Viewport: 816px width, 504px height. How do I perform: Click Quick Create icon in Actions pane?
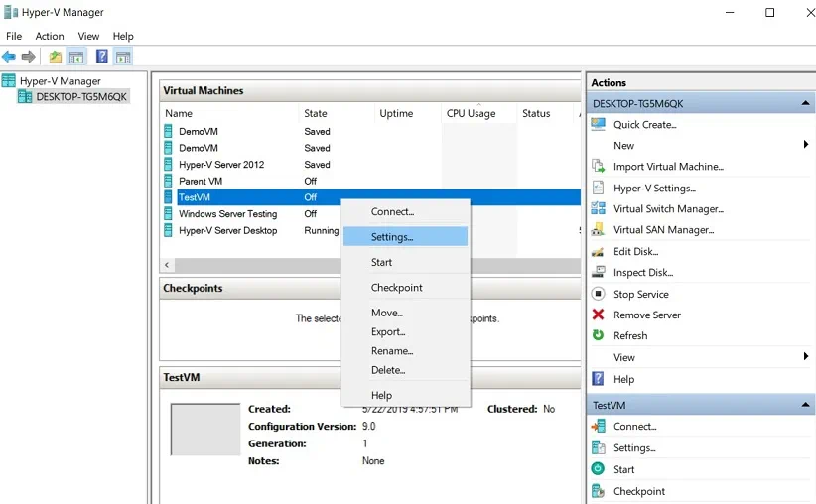pyautogui.click(x=598, y=125)
